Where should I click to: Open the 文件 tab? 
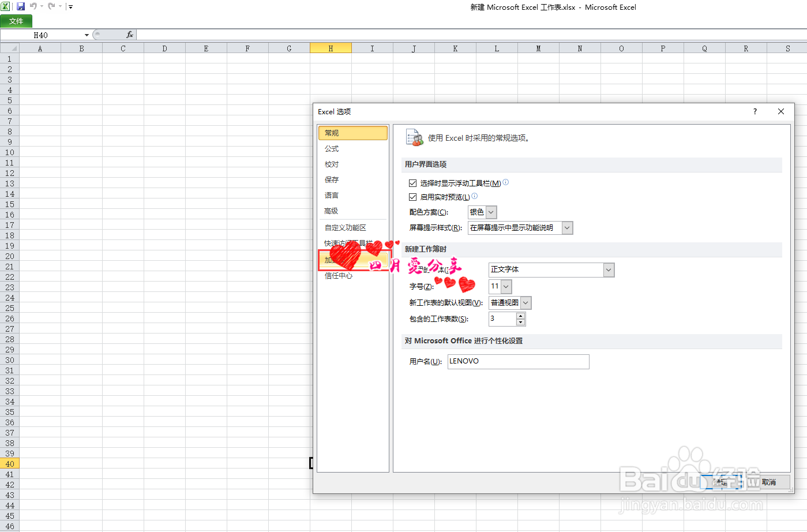[16, 21]
